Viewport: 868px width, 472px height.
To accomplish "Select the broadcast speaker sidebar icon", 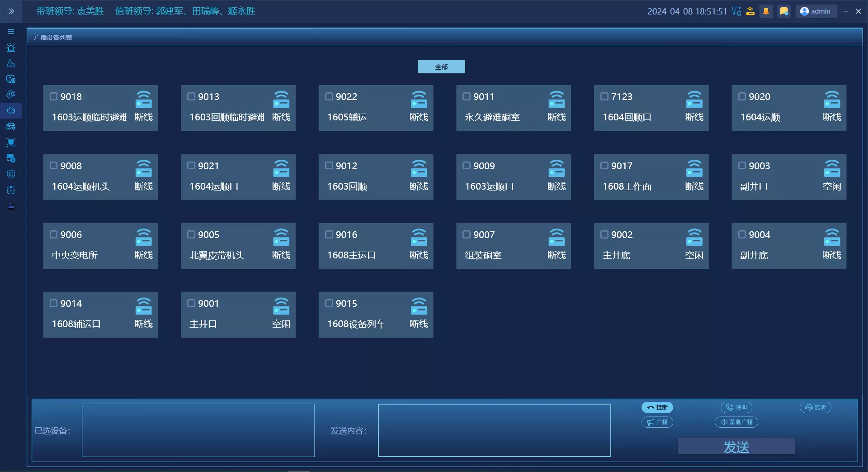I will (x=11, y=111).
